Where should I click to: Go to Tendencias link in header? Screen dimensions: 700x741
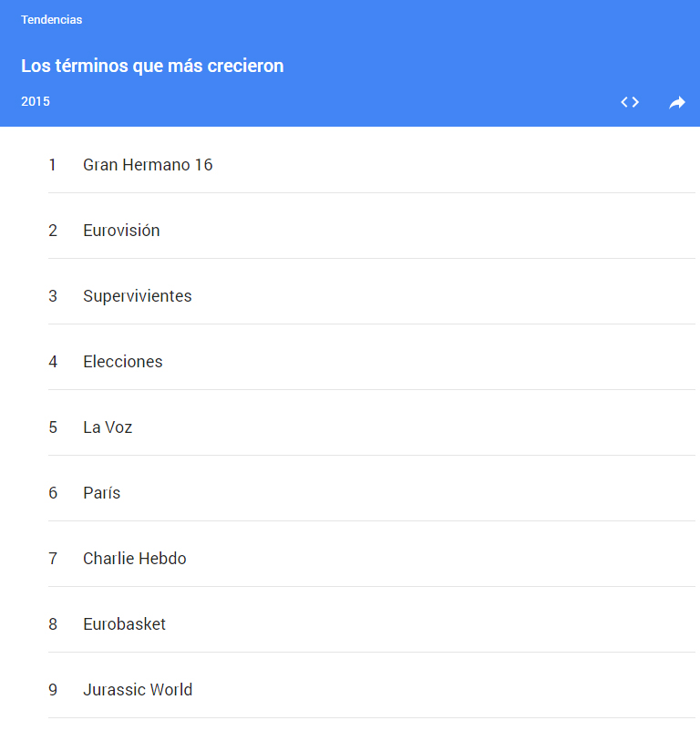click(52, 20)
